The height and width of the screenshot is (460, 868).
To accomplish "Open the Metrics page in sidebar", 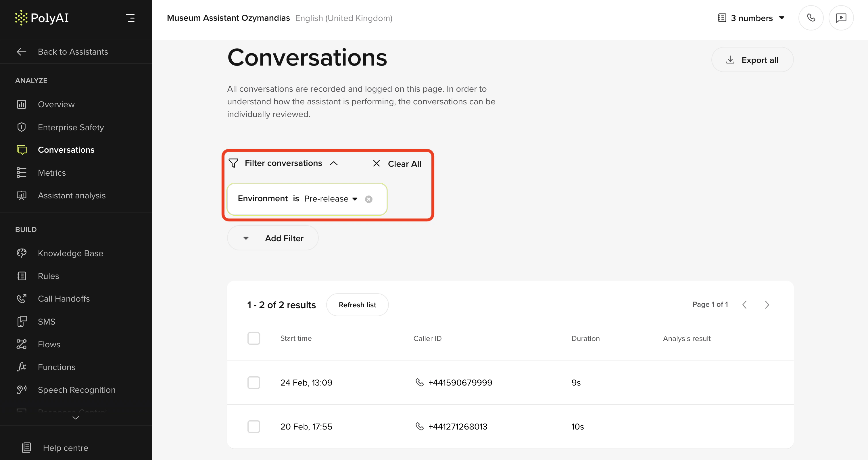I will point(52,172).
